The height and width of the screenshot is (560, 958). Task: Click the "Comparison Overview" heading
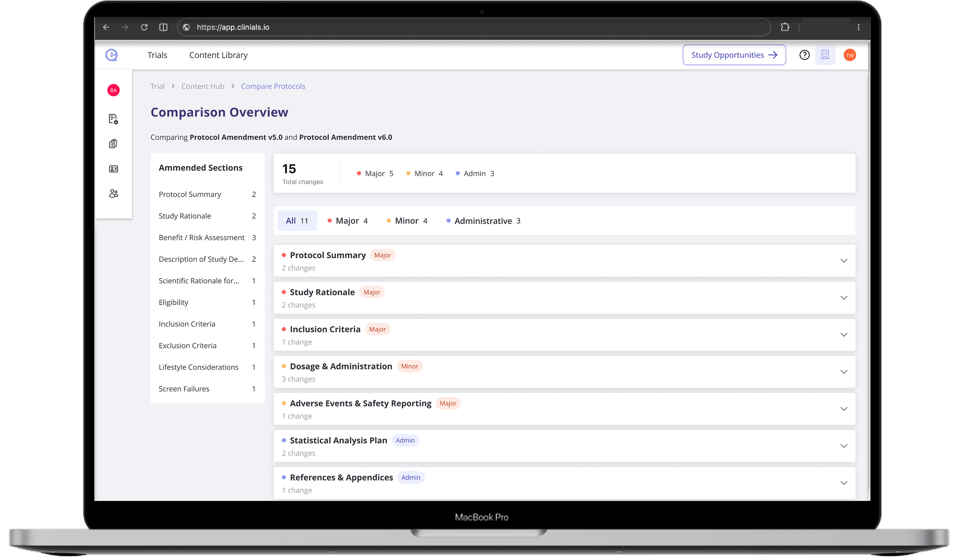coord(219,112)
